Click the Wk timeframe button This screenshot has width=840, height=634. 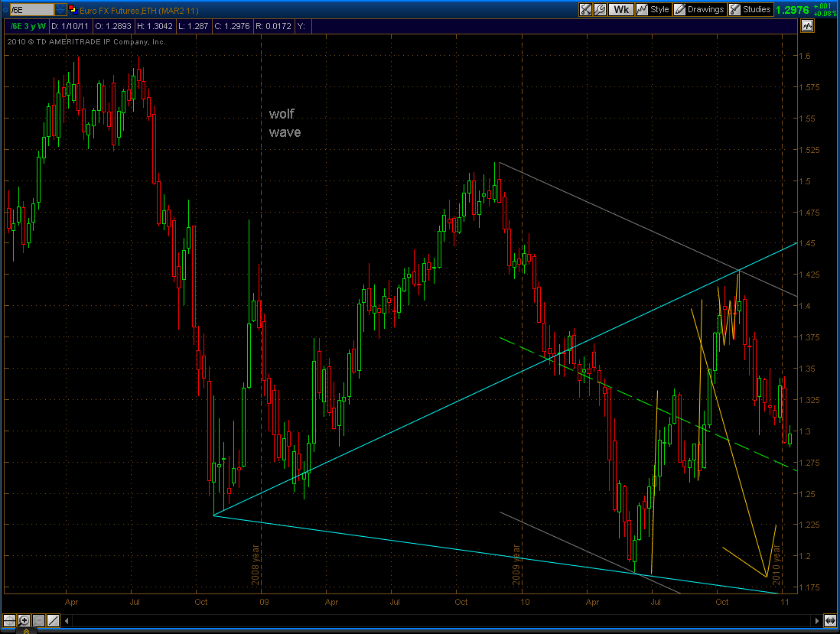(621, 10)
